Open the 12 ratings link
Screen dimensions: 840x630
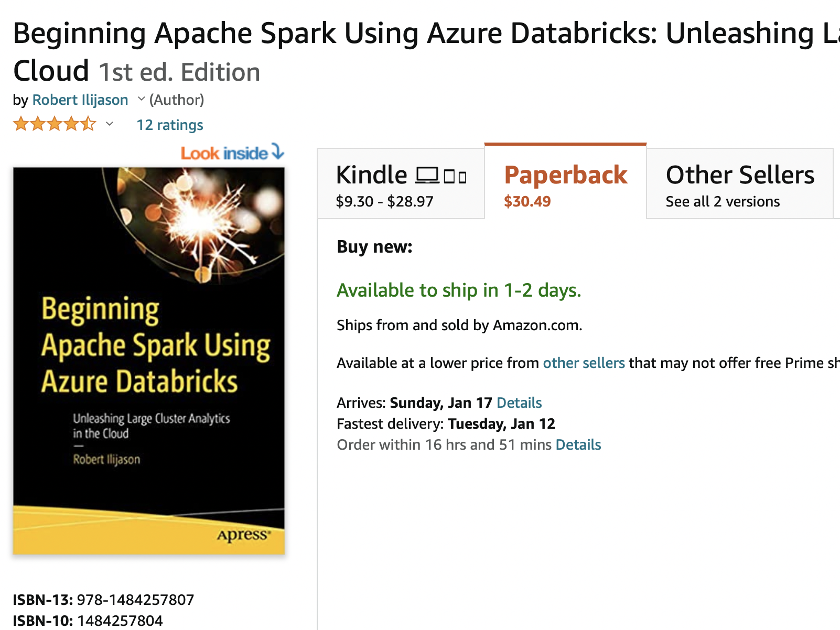(x=170, y=125)
